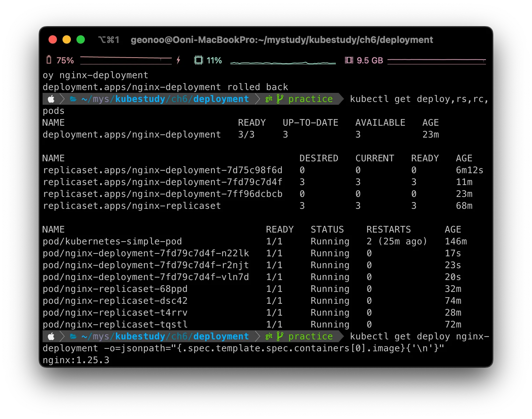Click the 6m12s age value

470,170
